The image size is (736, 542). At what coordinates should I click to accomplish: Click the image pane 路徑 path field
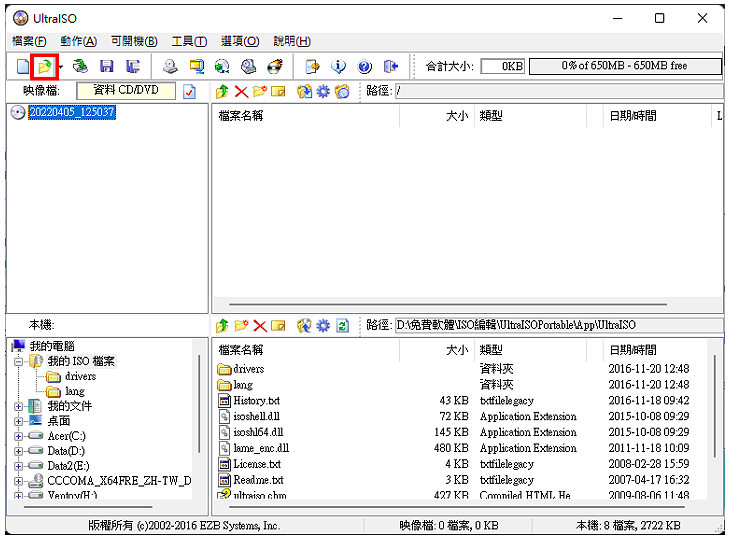(559, 91)
